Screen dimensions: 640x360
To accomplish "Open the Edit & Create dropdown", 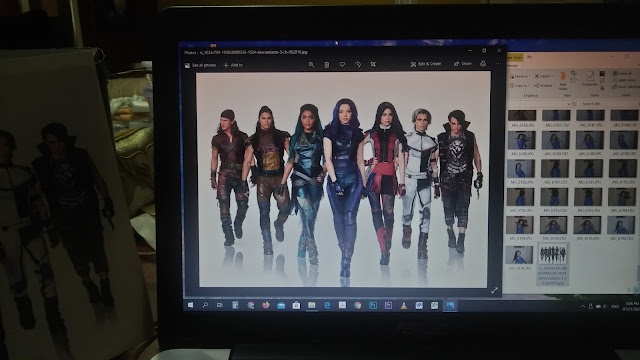I will pyautogui.click(x=426, y=64).
